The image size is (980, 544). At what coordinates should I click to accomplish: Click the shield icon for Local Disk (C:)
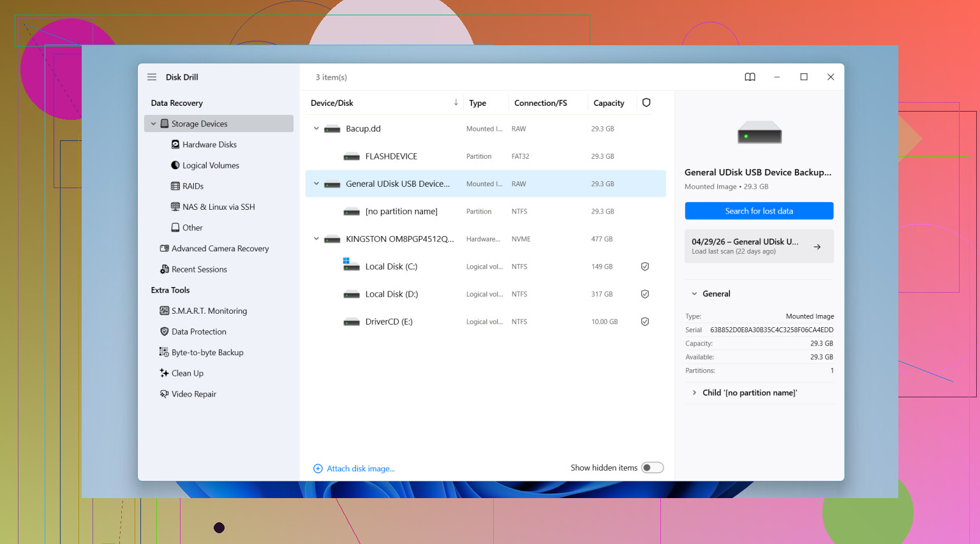(x=645, y=267)
